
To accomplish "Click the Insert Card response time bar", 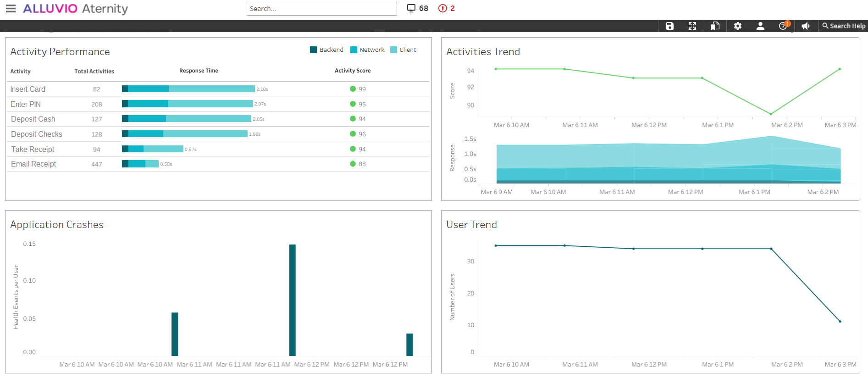I will pyautogui.click(x=188, y=89).
